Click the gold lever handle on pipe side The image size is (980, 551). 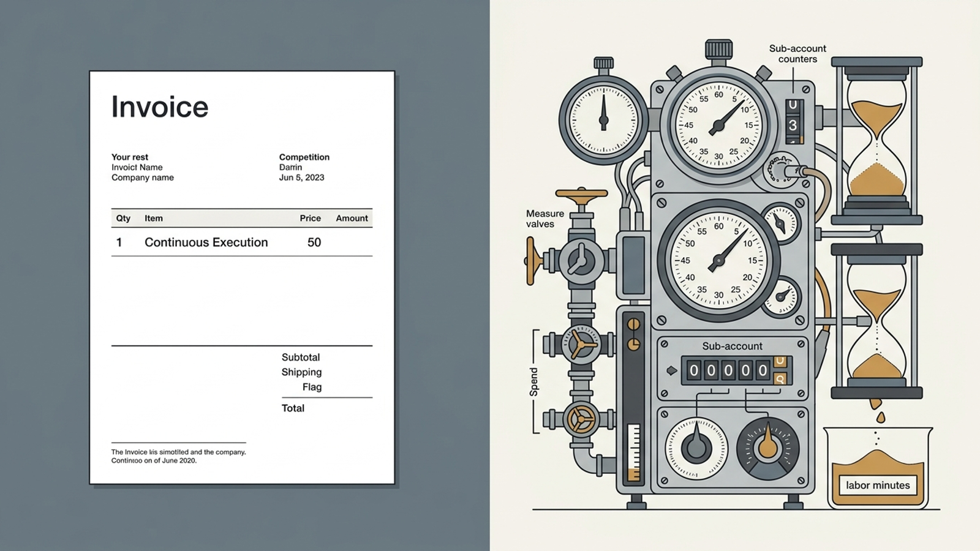pyautogui.click(x=533, y=261)
